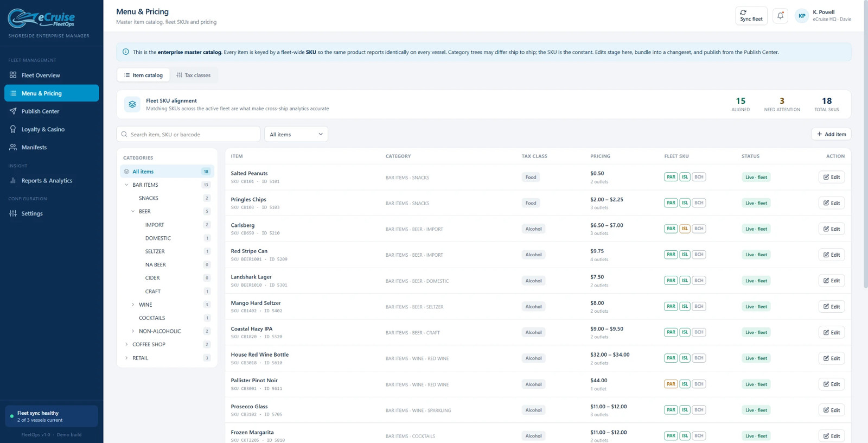Click $6.50 – $7.00 Carlsberg pricing
Screen dimensions: 868x443
coord(607,225)
